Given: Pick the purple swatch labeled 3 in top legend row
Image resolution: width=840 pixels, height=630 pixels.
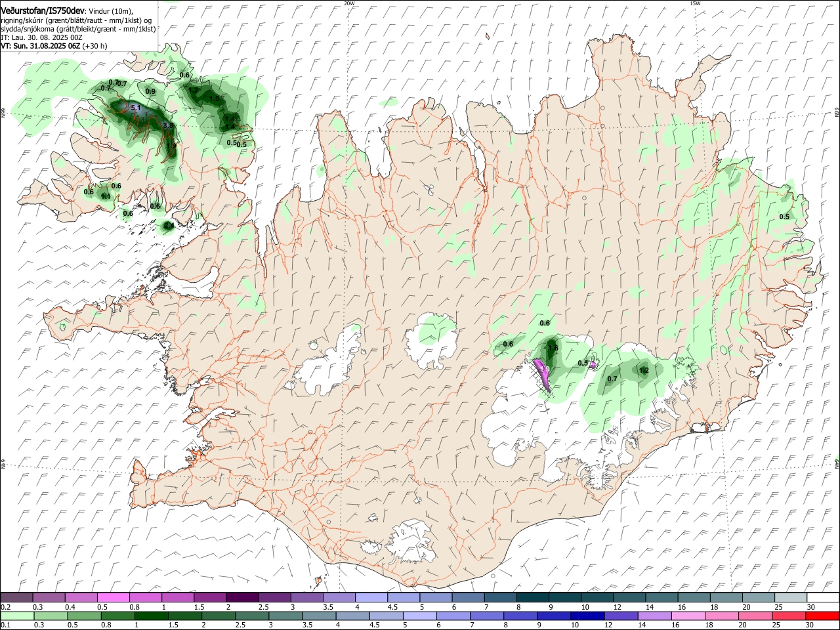Looking at the screenshot, I should click(306, 597).
